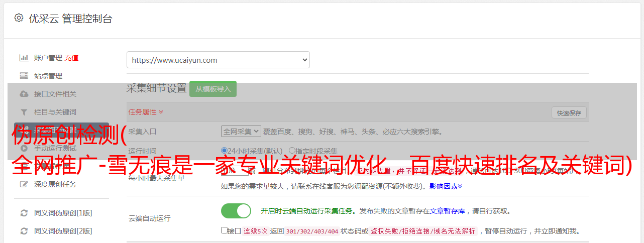This screenshot has width=644, height=243.
Task: Toggle the 云端自动运行 switch off
Action: click(236, 211)
